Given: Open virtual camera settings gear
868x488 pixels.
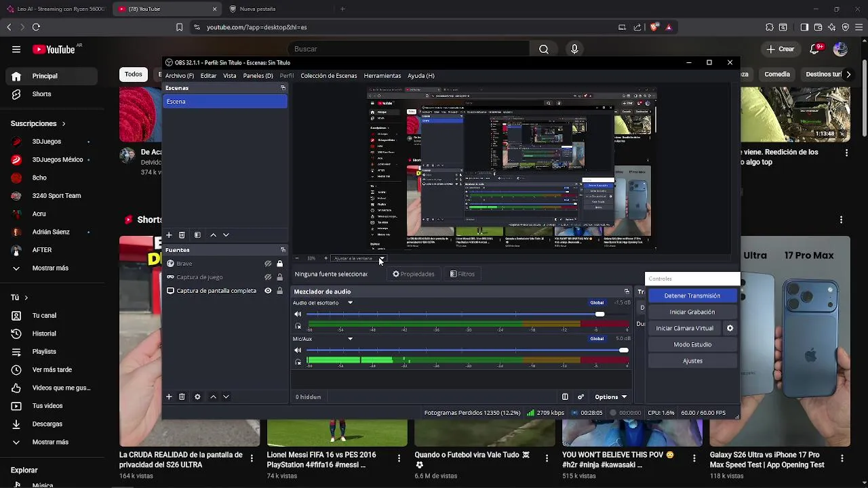Looking at the screenshot, I should pyautogui.click(x=730, y=328).
